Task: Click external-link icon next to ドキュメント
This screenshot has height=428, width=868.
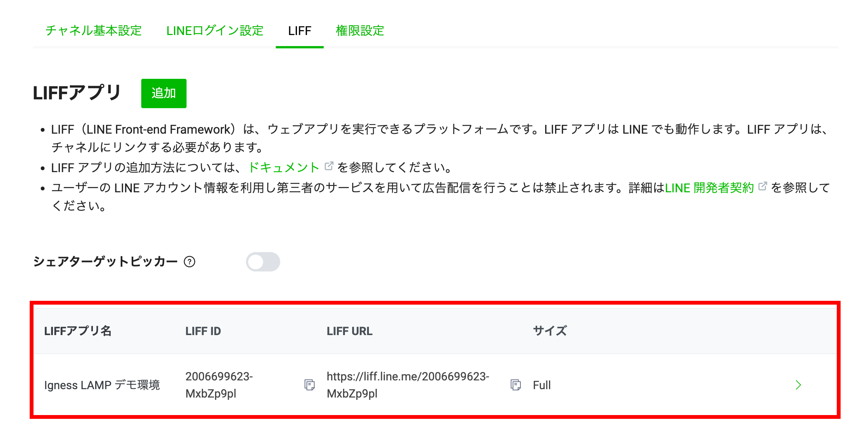Action: tap(329, 166)
